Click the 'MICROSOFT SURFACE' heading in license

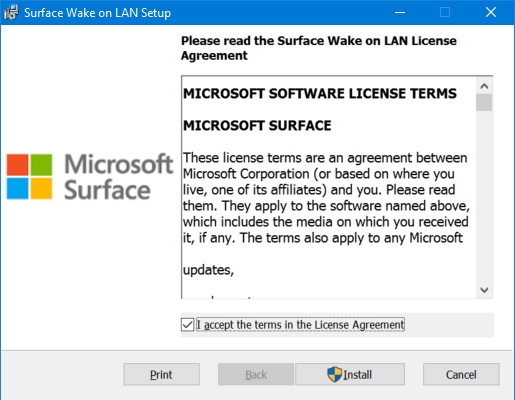[257, 126]
